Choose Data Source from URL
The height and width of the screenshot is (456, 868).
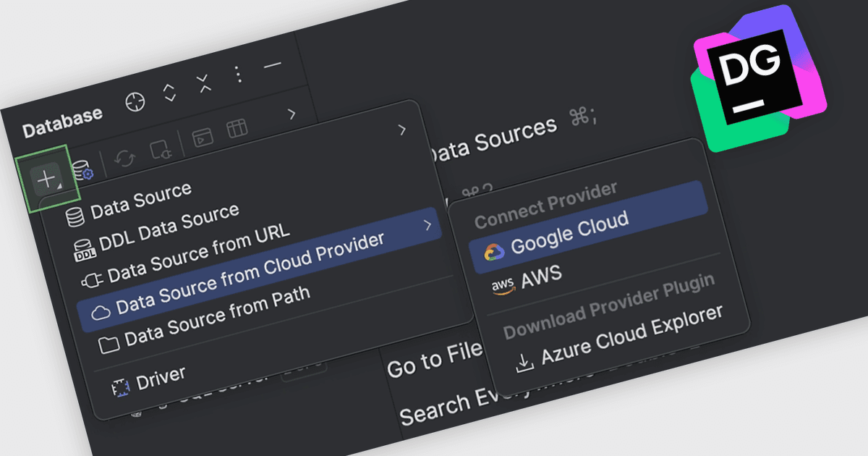click(x=199, y=253)
